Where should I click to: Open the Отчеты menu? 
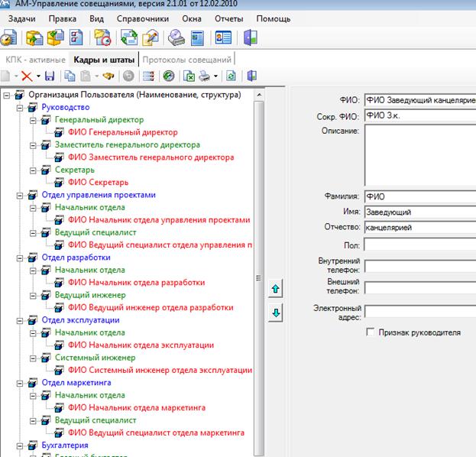(230, 18)
